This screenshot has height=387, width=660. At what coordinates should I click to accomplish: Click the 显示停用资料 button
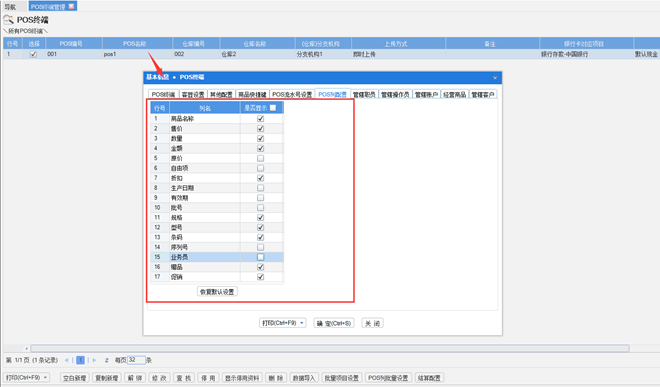point(242,378)
